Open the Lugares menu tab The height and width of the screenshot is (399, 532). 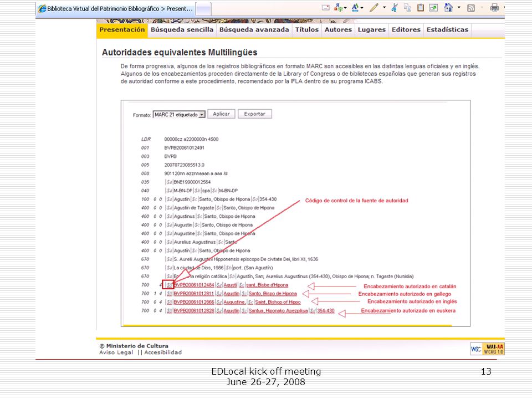tap(372, 30)
